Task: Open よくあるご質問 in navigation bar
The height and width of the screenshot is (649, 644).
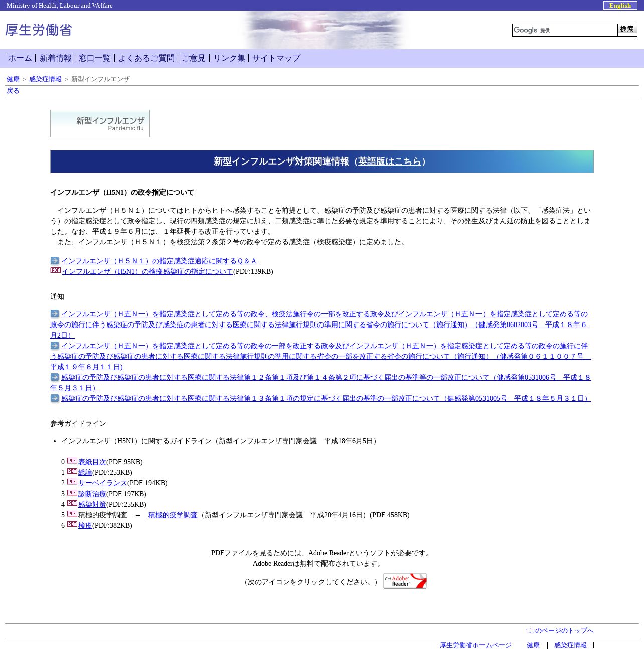Action: [x=146, y=58]
